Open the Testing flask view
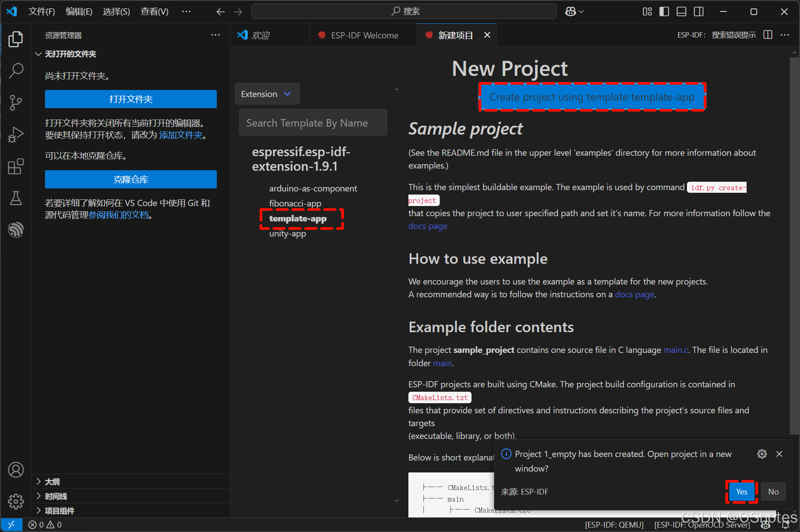Viewport: 800px width, 532px height. point(16,198)
